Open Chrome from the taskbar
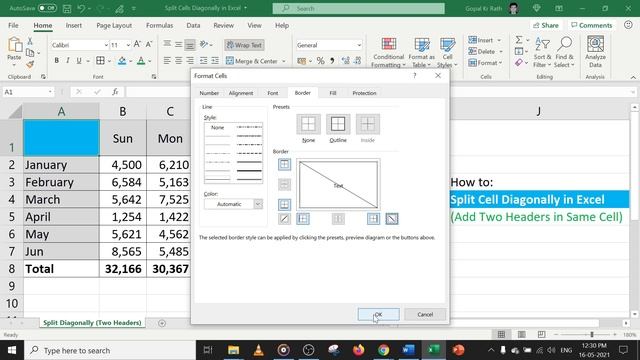The height and width of the screenshot is (360, 640). coord(383,350)
